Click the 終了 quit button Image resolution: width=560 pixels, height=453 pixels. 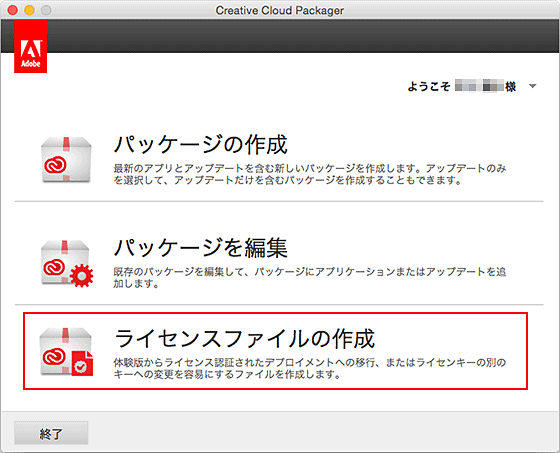pos(51,433)
